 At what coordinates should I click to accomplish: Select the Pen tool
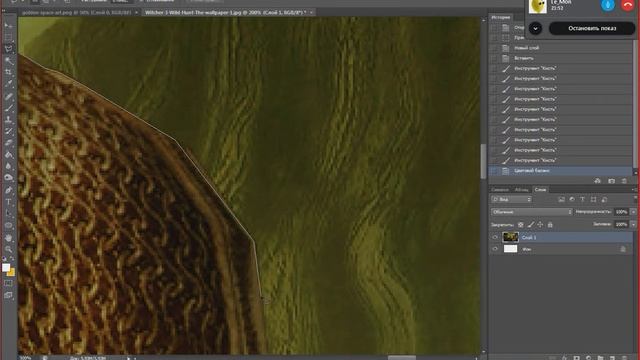[8, 190]
